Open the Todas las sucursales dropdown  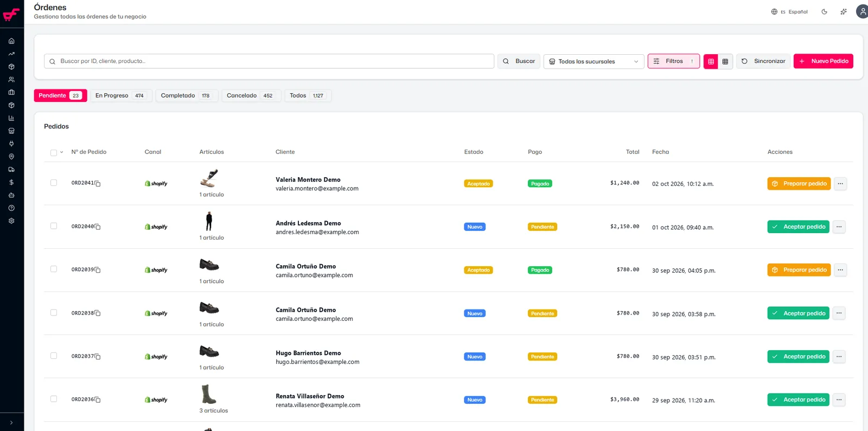[x=593, y=61]
